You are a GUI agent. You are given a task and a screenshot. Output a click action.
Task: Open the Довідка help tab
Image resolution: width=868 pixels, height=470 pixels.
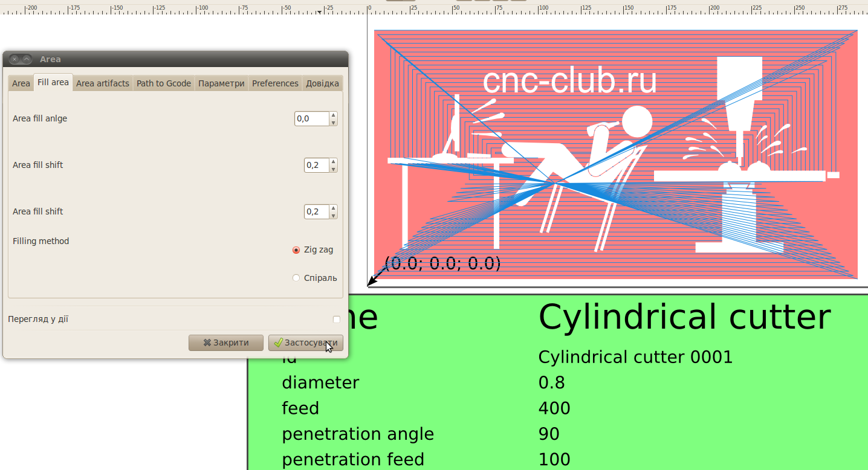click(x=322, y=83)
